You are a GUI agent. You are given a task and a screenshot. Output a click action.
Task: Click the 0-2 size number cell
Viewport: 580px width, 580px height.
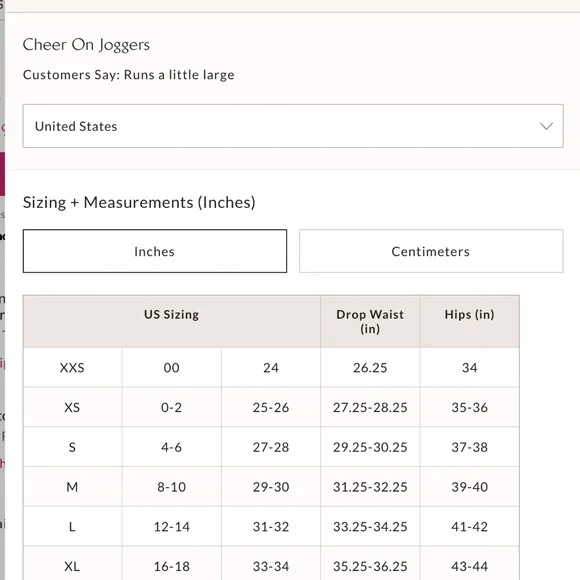(172, 407)
